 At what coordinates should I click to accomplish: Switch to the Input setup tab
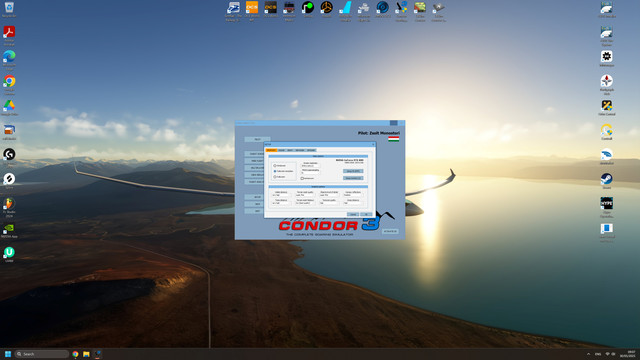point(290,150)
